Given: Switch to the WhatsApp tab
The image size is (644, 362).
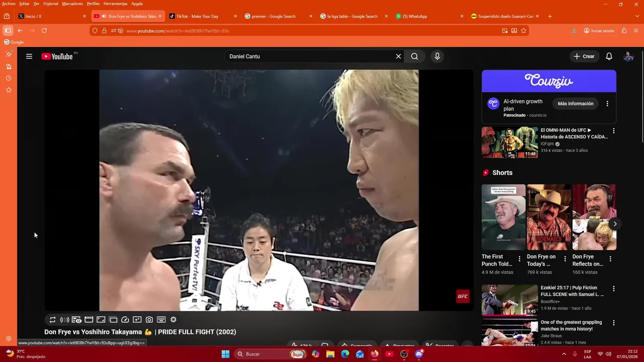Looking at the screenshot, I should click(430, 16).
